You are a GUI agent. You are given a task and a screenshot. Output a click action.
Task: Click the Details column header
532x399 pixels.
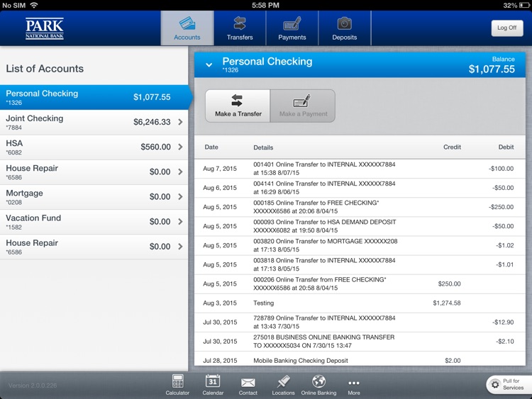pyautogui.click(x=263, y=147)
